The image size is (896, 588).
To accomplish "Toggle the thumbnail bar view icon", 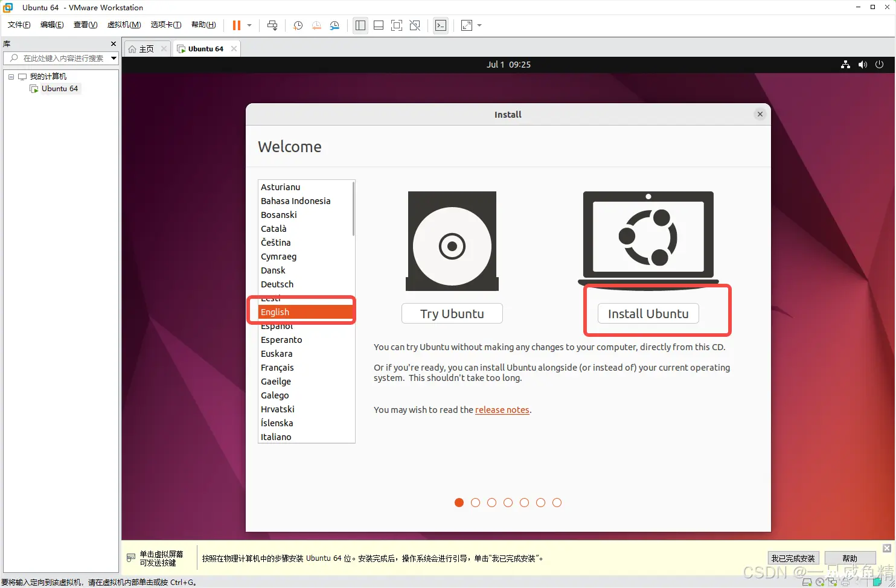I will [x=379, y=25].
